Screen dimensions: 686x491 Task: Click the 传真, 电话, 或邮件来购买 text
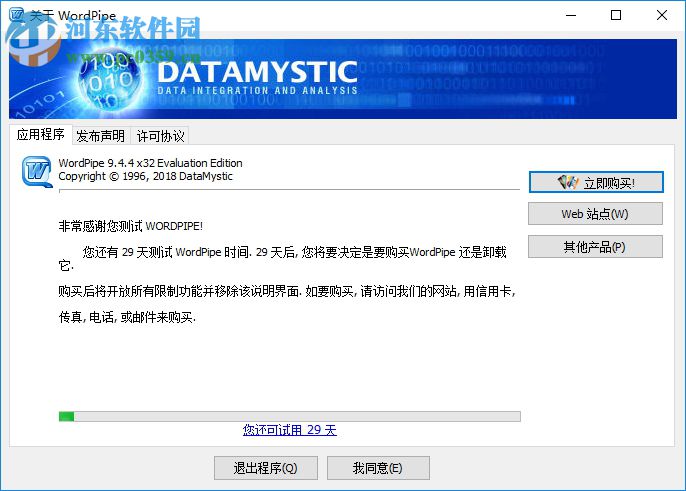[127, 317]
